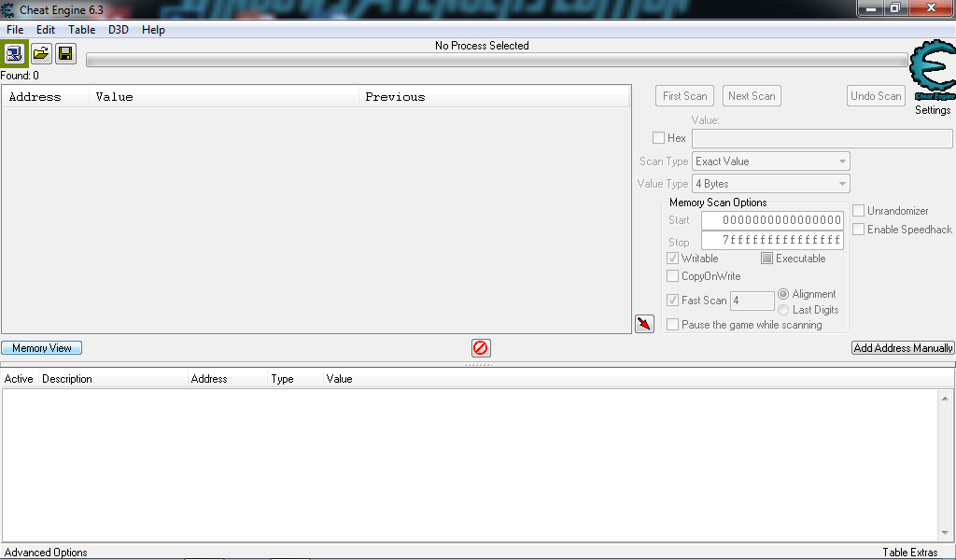Click the Stop address field
Image resolution: width=956 pixels, height=560 pixels.
coord(772,240)
